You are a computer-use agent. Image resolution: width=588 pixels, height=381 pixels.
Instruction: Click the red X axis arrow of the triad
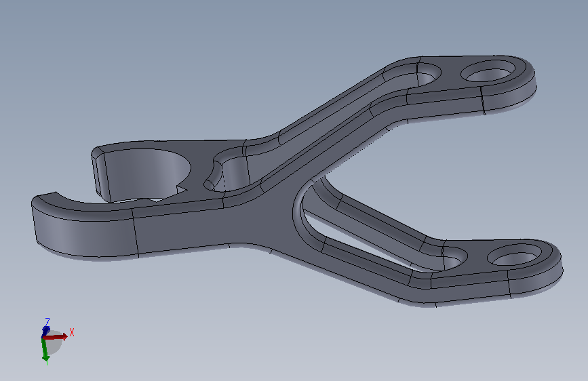pyautogui.click(x=56, y=337)
